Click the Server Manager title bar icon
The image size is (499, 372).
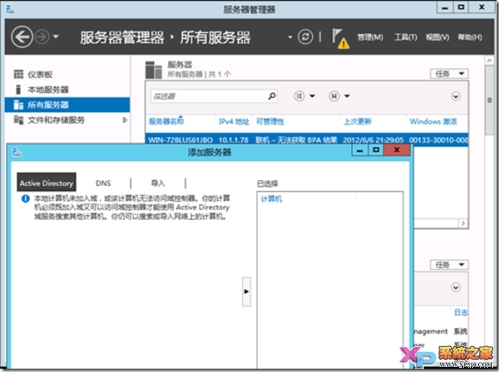(10, 9)
